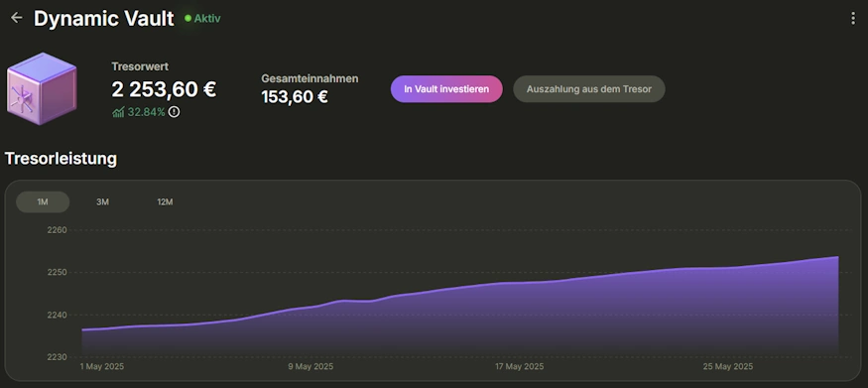
Task: Click the green growth chart icon
Action: coord(118,112)
